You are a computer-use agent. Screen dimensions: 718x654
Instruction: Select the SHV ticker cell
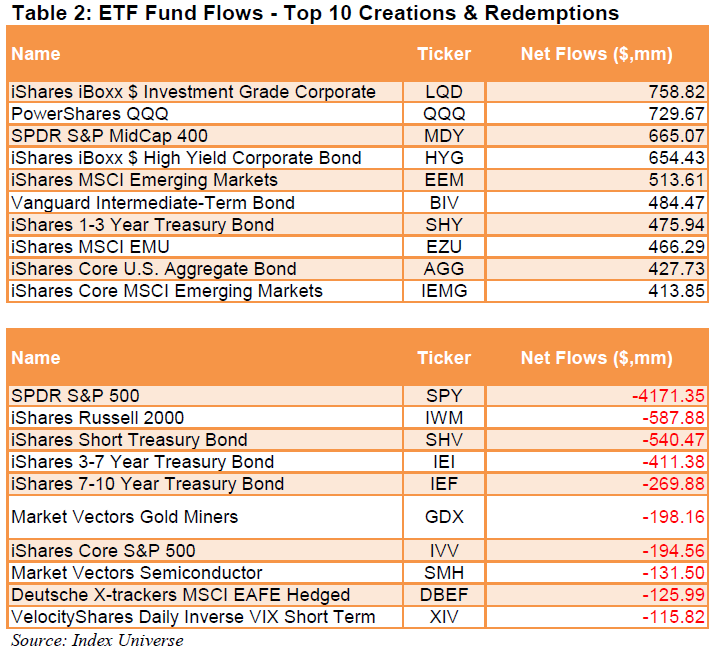(x=443, y=440)
